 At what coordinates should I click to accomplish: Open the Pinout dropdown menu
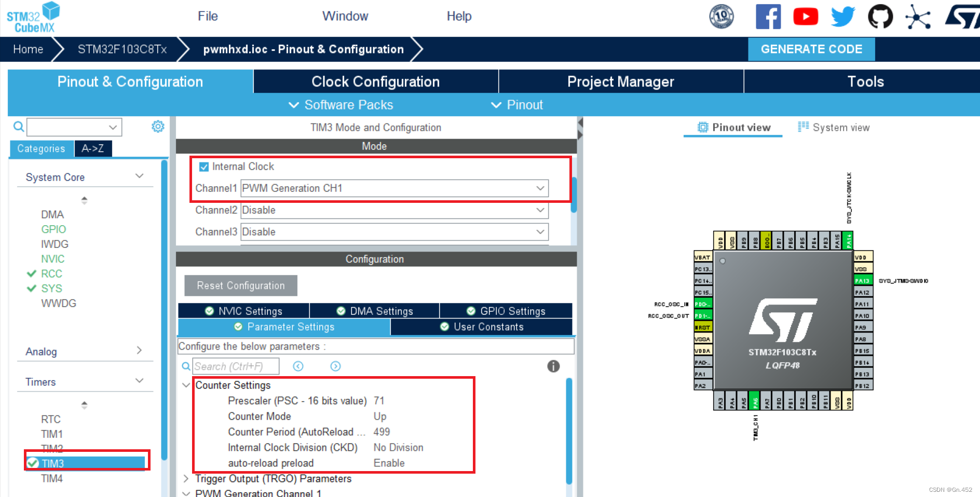click(x=517, y=105)
